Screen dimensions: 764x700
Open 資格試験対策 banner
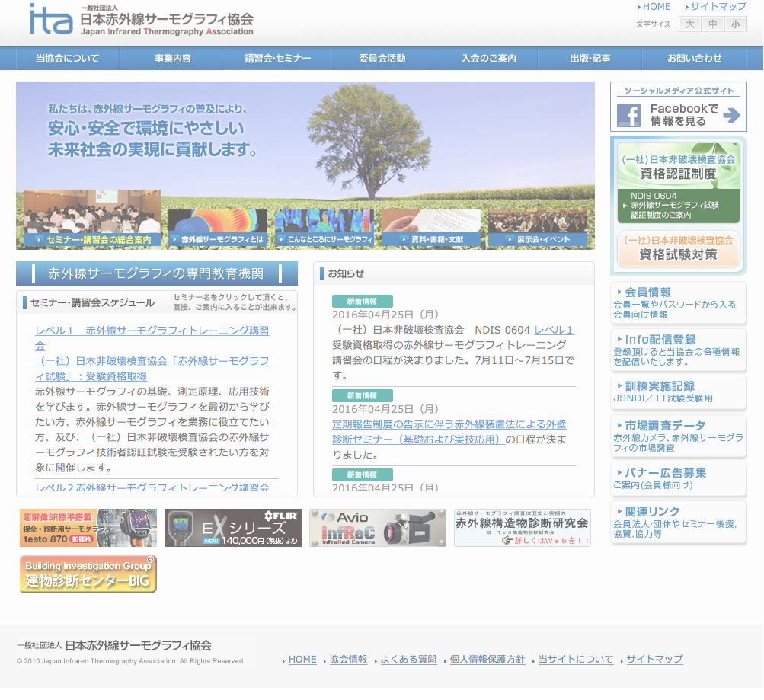tap(678, 248)
